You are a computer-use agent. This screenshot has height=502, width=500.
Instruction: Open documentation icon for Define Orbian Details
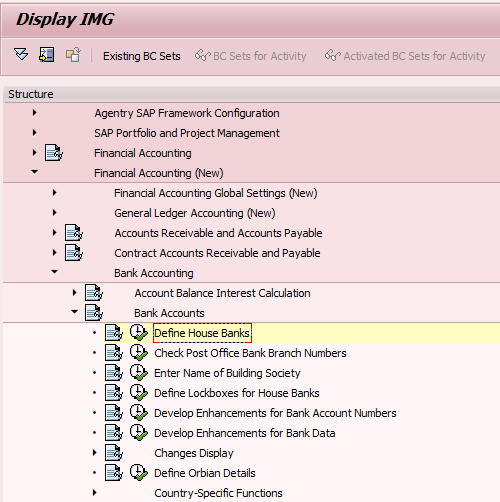114,473
